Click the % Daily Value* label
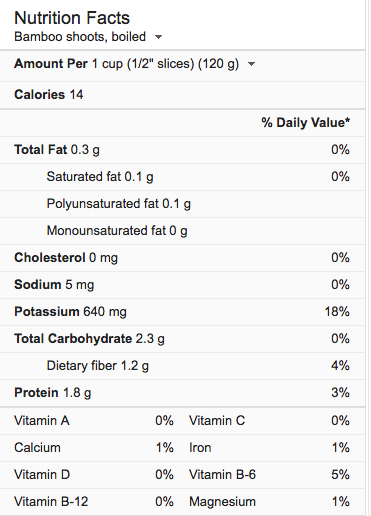The image size is (371, 516). (x=306, y=123)
